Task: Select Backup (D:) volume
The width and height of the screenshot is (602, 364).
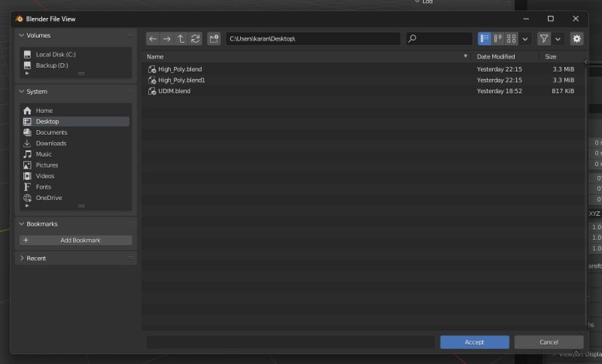Action: pyautogui.click(x=76, y=65)
